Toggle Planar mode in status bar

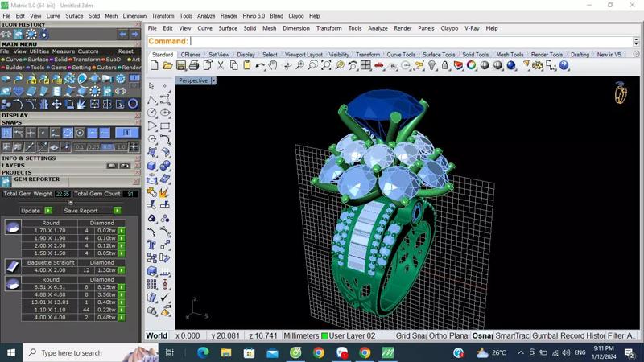click(x=460, y=335)
